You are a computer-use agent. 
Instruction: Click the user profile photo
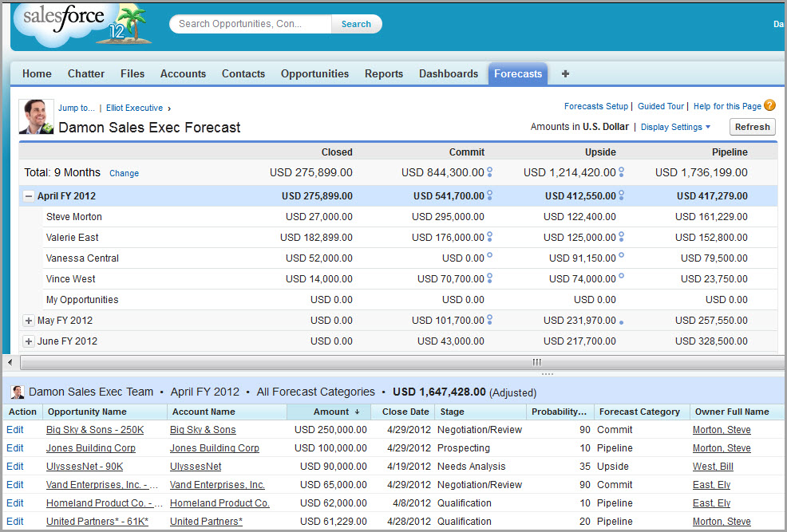[37, 117]
